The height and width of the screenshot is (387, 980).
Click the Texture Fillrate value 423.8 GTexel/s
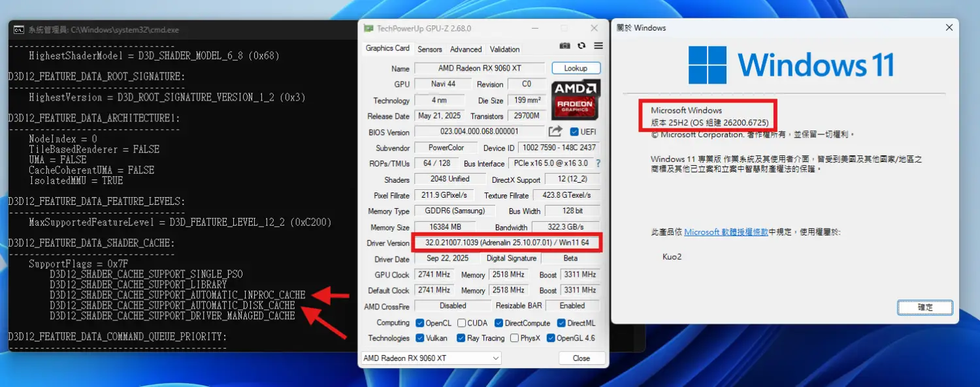pyautogui.click(x=566, y=195)
